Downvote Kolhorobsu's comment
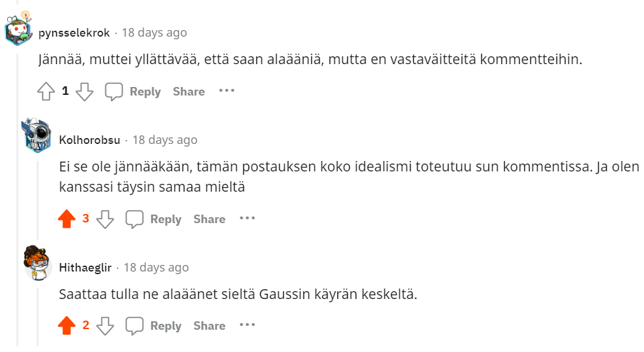 coord(105,219)
